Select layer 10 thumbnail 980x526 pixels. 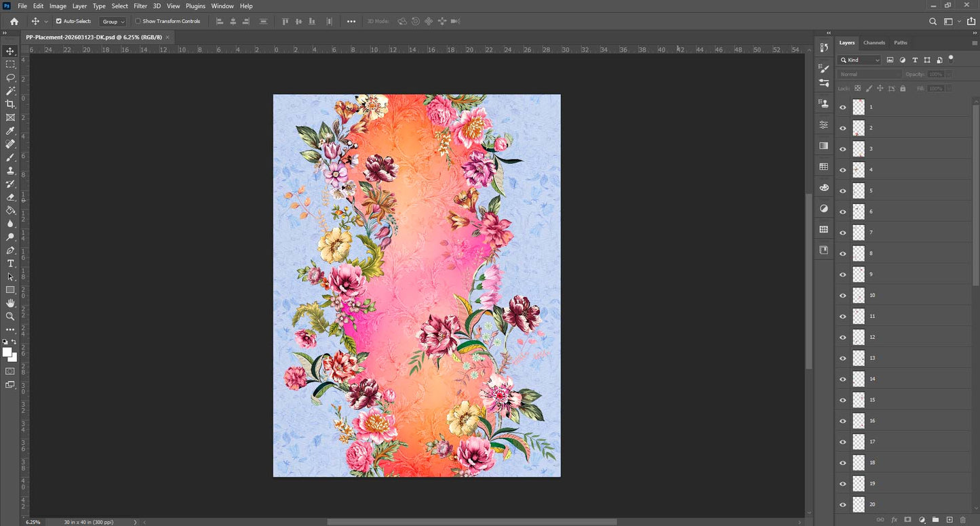click(x=859, y=296)
